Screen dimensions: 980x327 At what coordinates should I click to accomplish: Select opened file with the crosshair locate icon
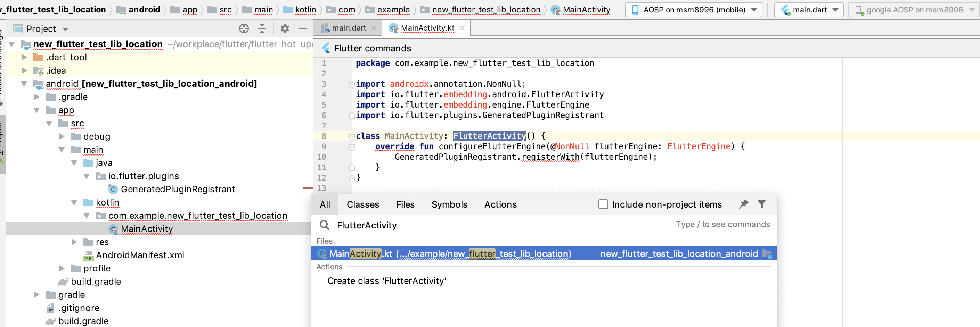[x=244, y=28]
